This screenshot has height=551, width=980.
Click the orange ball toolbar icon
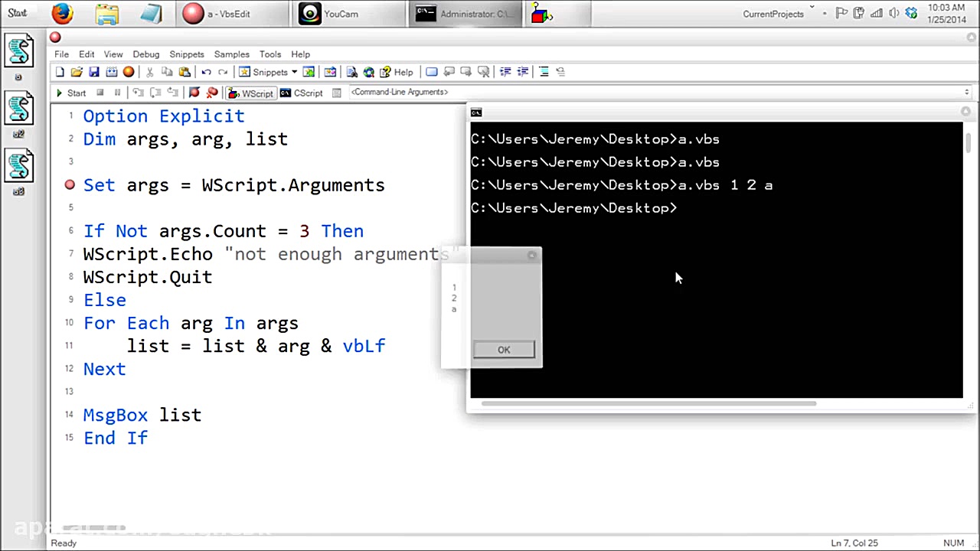pyautogui.click(x=129, y=72)
